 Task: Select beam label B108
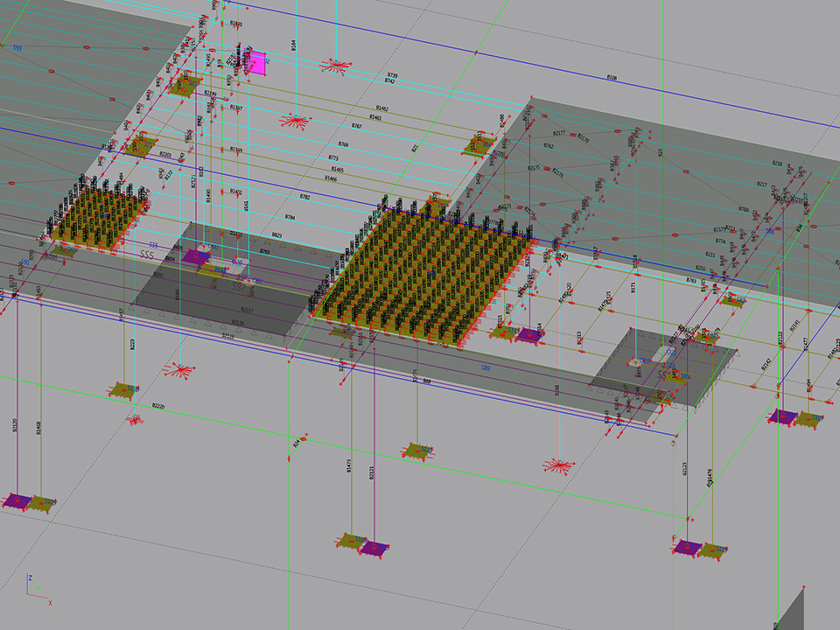pyautogui.click(x=612, y=78)
